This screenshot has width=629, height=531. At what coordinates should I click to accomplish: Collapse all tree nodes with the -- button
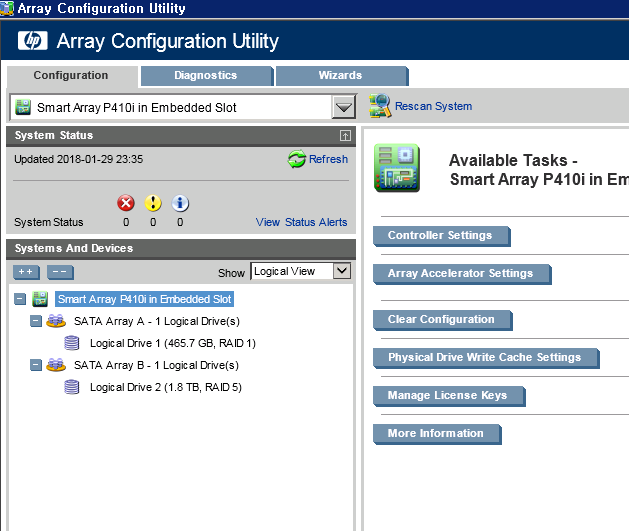click(60, 272)
